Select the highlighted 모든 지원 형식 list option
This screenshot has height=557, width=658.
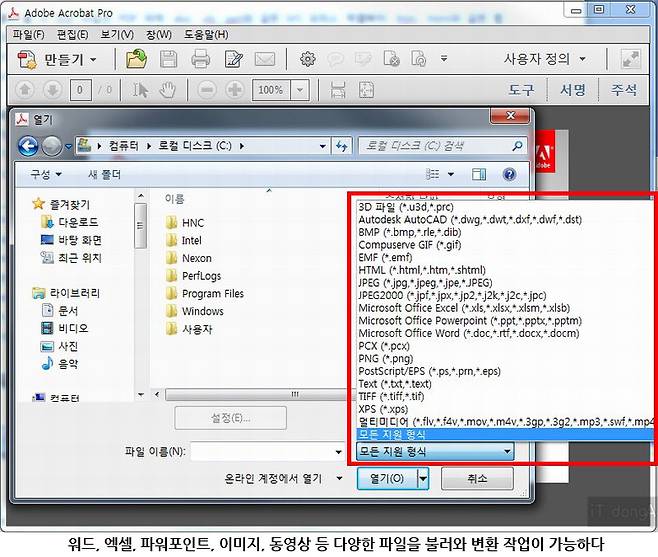(x=505, y=434)
